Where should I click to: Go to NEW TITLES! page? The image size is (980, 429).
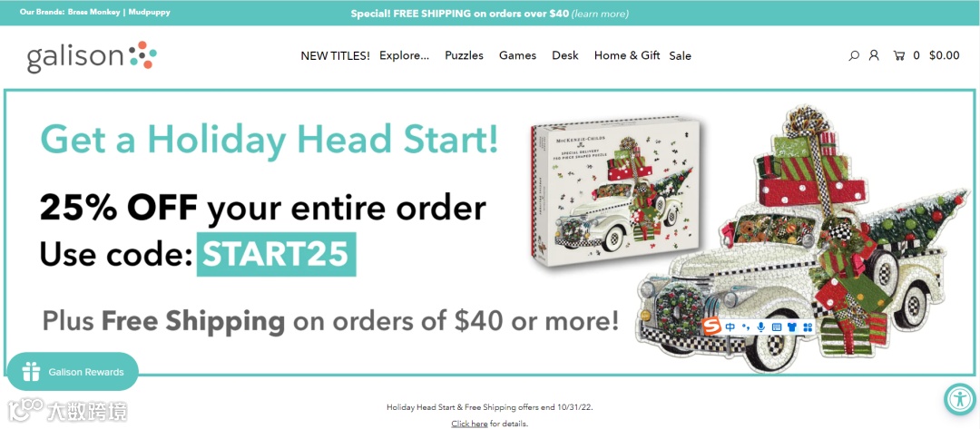click(x=335, y=55)
